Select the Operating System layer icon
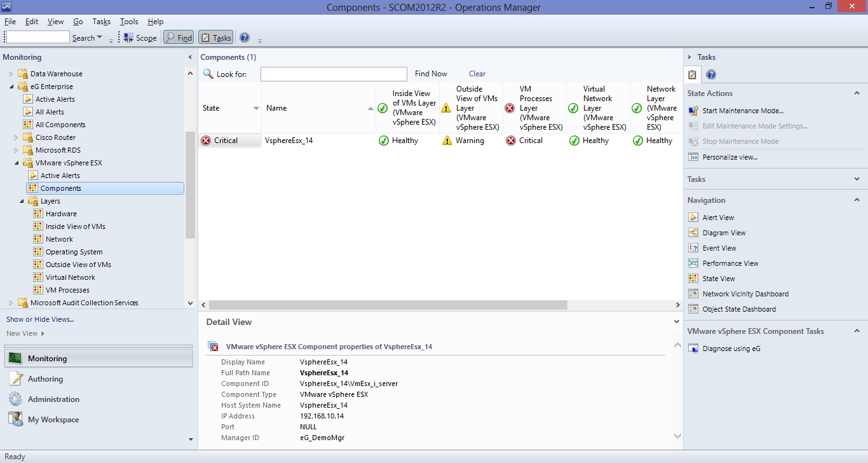The height and width of the screenshot is (463, 868). [38, 252]
